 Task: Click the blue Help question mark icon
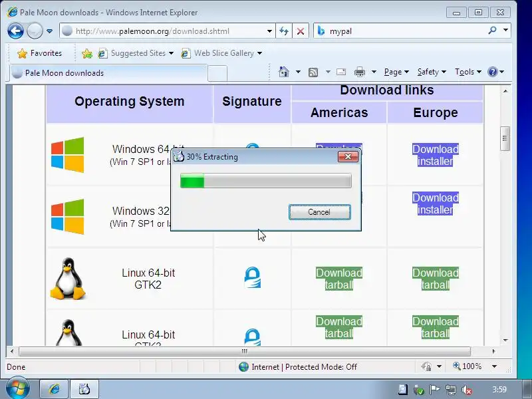492,72
